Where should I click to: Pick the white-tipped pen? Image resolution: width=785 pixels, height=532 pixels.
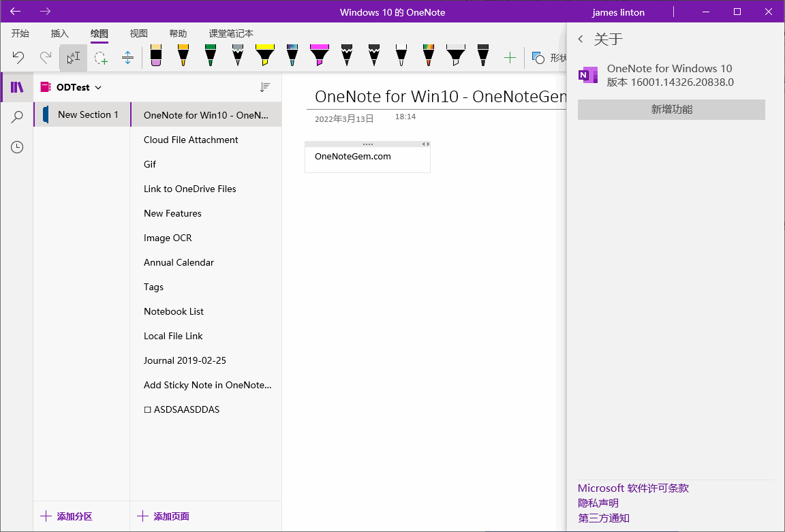(x=401, y=55)
